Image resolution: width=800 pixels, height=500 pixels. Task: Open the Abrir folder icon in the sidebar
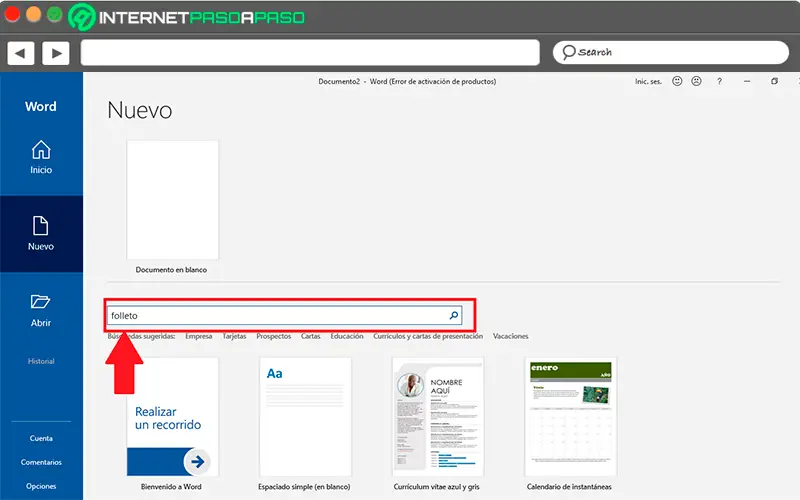point(40,302)
